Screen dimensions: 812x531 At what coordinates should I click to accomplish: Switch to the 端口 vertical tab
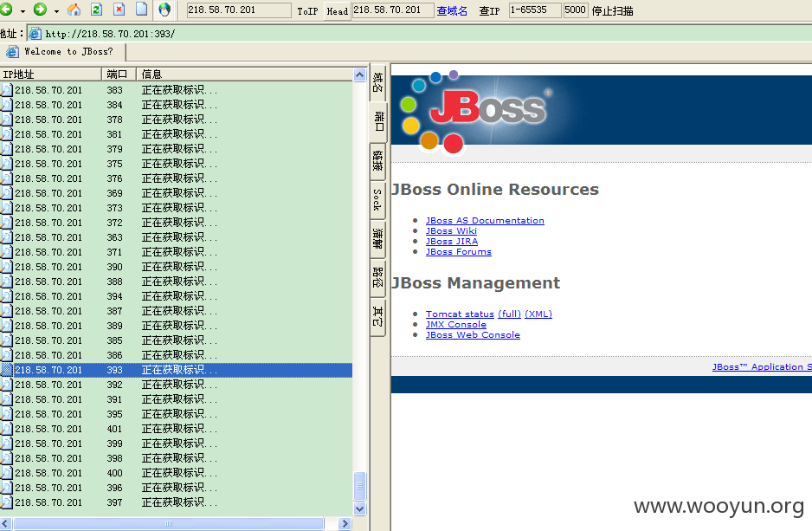[x=378, y=122]
